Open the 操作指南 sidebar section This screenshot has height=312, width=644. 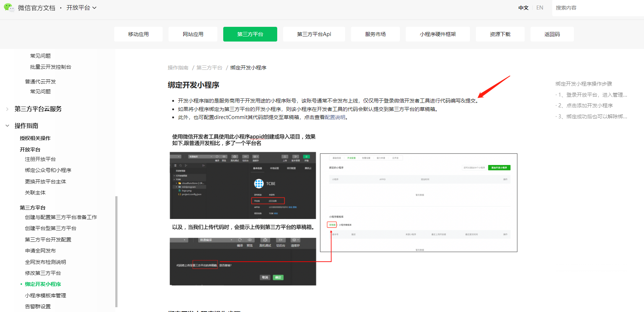coord(26,126)
